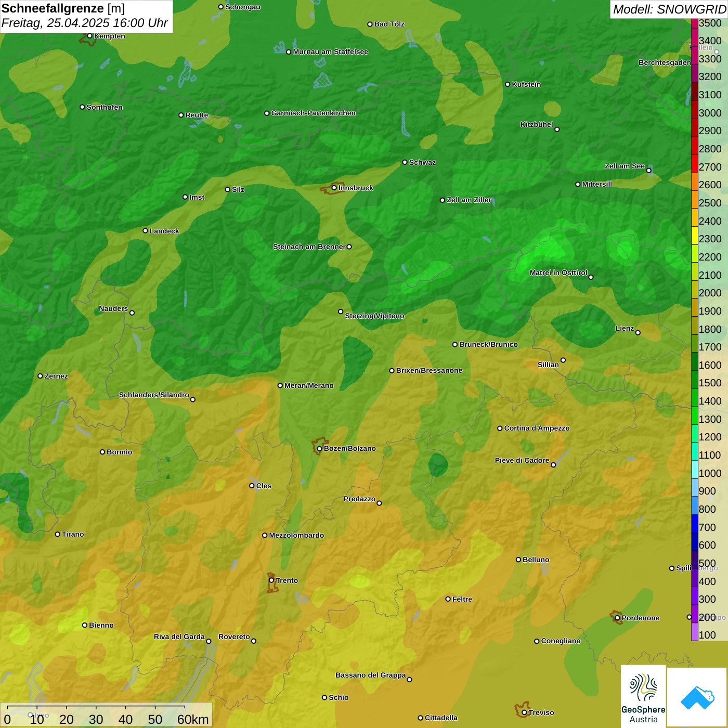Click the Bassano del Grappa label
This screenshot has height=728, width=728.
[x=371, y=675]
